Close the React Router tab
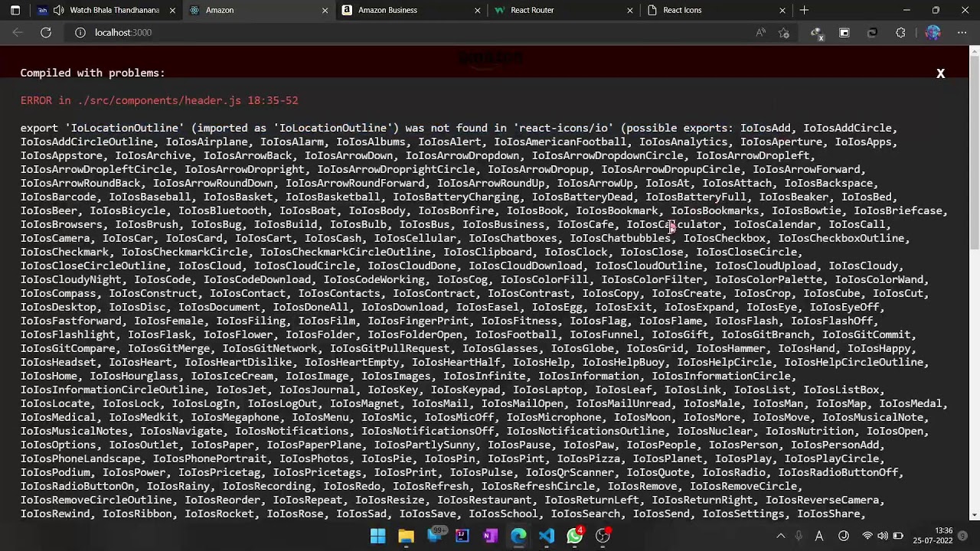This screenshot has height=551, width=980. (x=629, y=10)
